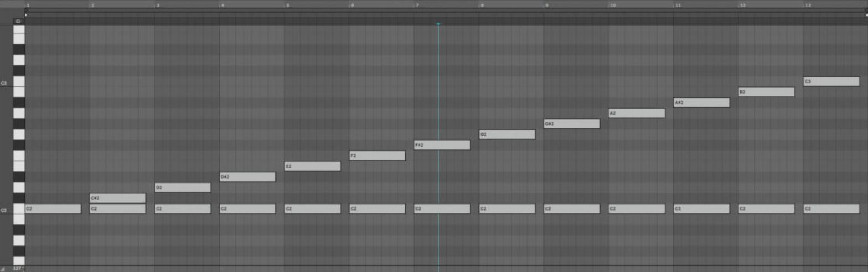Select the G2 note
868x272 pixels.
(x=507, y=134)
